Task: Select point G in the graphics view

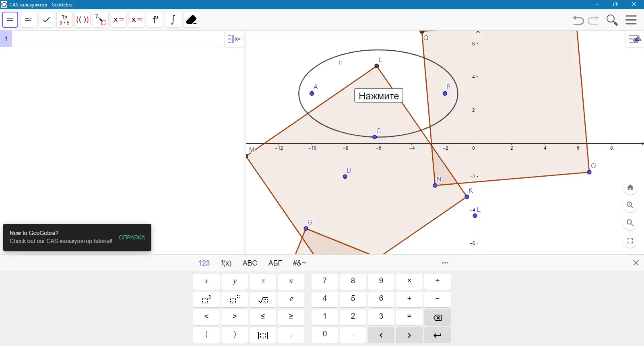Action: click(306, 229)
